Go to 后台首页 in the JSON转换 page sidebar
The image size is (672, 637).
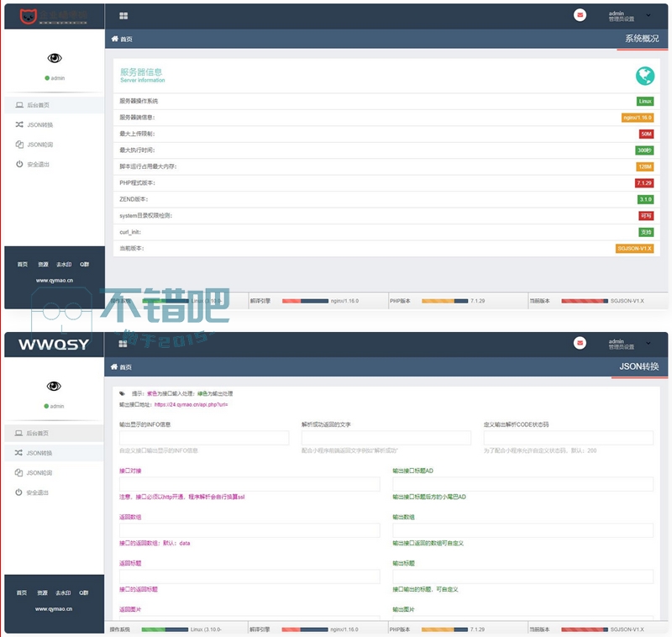[x=38, y=434]
